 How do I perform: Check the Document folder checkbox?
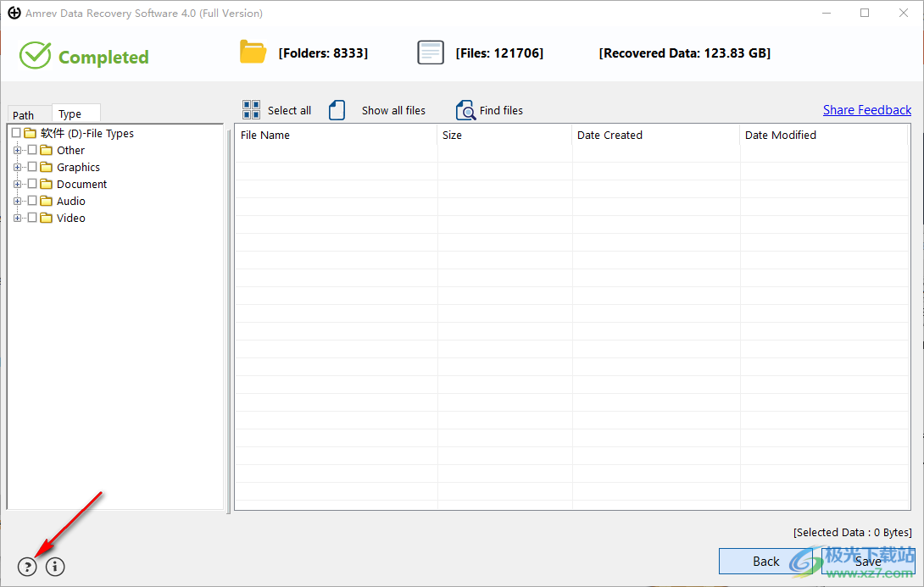(x=32, y=184)
